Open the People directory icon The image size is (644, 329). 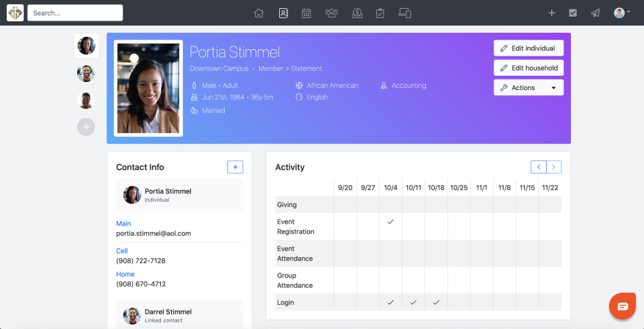[283, 13]
